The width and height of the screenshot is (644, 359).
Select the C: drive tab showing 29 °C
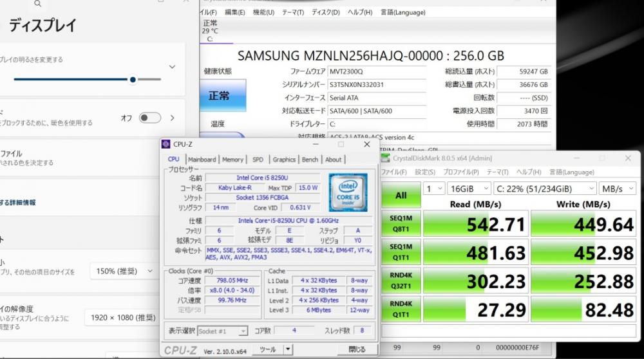tap(210, 31)
